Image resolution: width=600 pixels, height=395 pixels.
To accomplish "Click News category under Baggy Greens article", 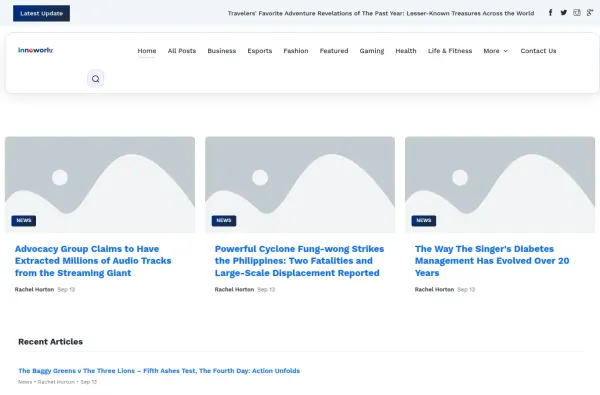I will coord(25,382).
